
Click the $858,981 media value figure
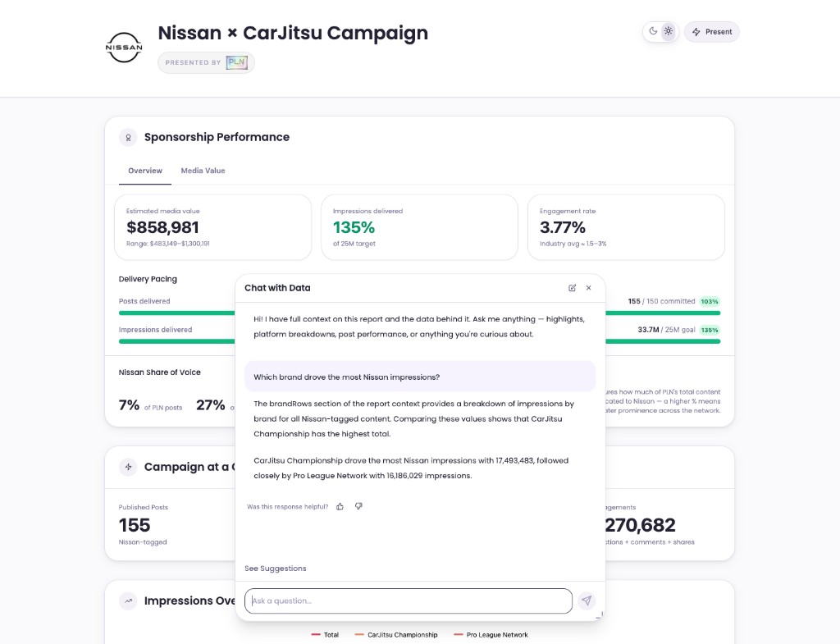point(162,227)
